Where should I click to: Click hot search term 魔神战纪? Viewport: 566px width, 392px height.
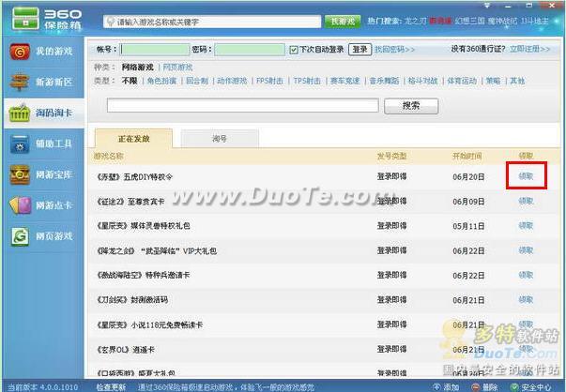(x=503, y=22)
